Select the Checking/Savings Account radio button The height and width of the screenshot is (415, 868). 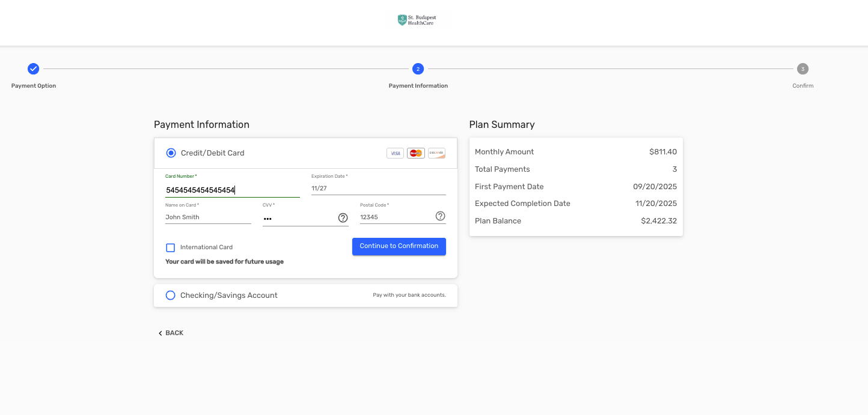[x=170, y=295]
